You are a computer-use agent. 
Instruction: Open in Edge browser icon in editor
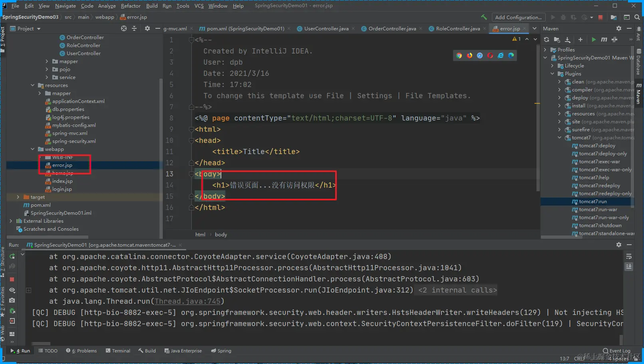pos(511,55)
